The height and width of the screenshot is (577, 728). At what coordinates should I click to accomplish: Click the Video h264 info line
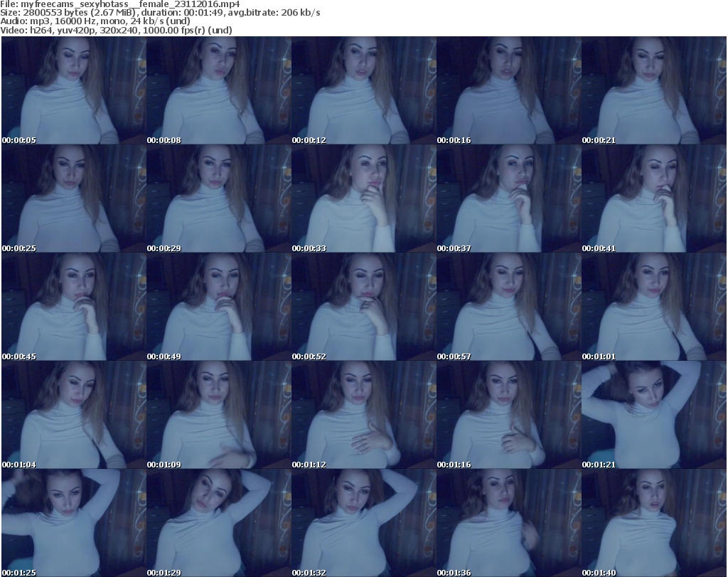[116, 30]
